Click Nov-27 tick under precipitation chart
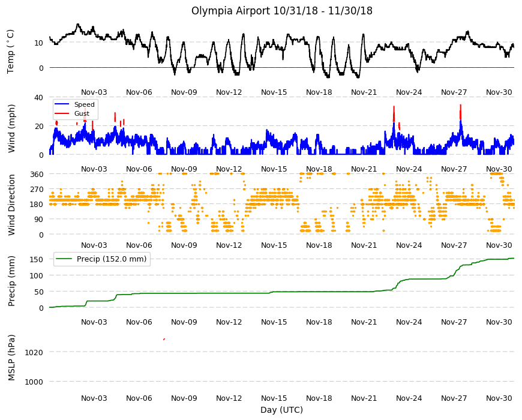522x420 pixels. coord(454,322)
